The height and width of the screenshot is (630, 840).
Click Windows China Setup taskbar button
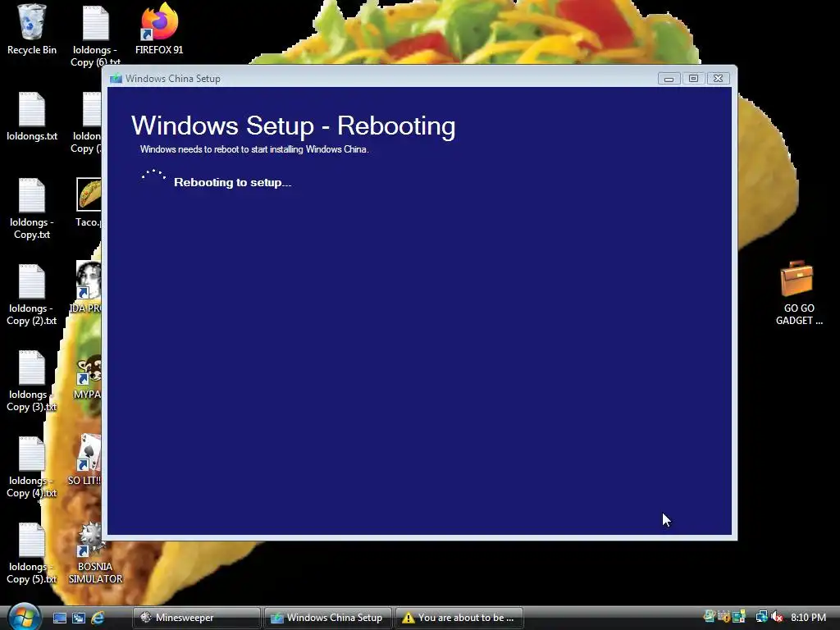click(x=328, y=618)
